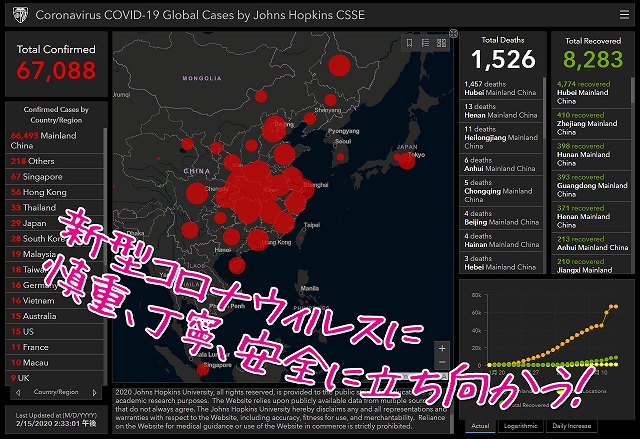Screen dimensions: 640x439
Task: Click the 393 recovered Guangdong entry
Action: (x=591, y=186)
